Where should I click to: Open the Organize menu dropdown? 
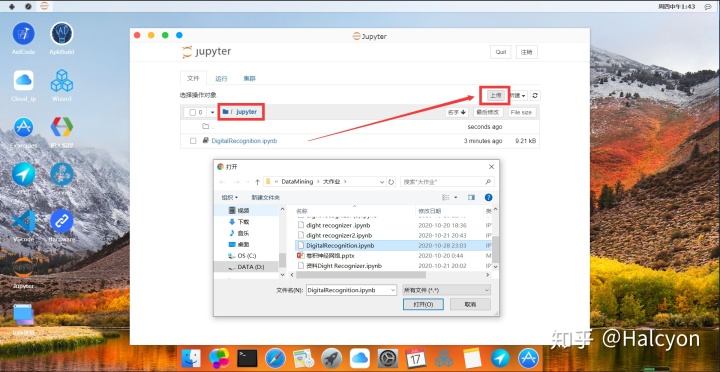pyautogui.click(x=230, y=197)
